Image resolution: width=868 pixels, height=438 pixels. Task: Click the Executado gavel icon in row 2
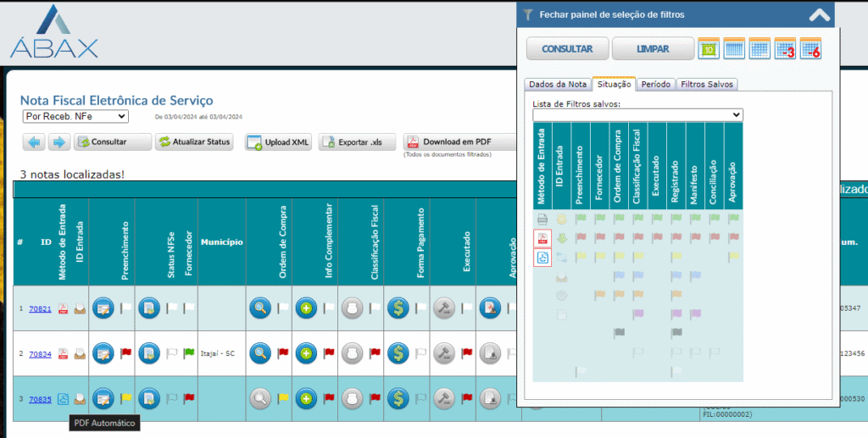444,352
